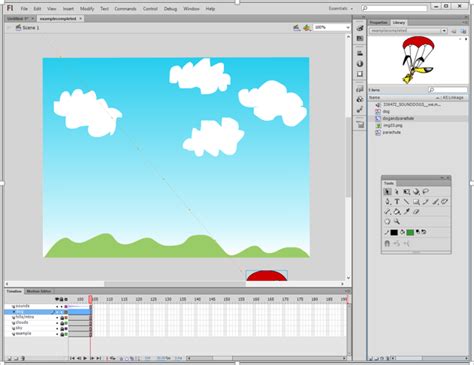The image size is (474, 365).
Task: Toggle visibility dot of sounds layer
Action: pyautogui.click(x=57, y=306)
